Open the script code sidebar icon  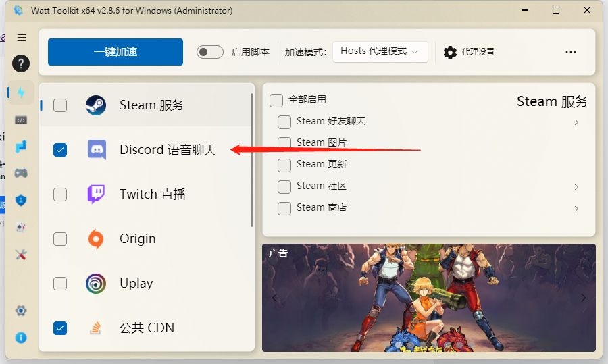click(21, 120)
